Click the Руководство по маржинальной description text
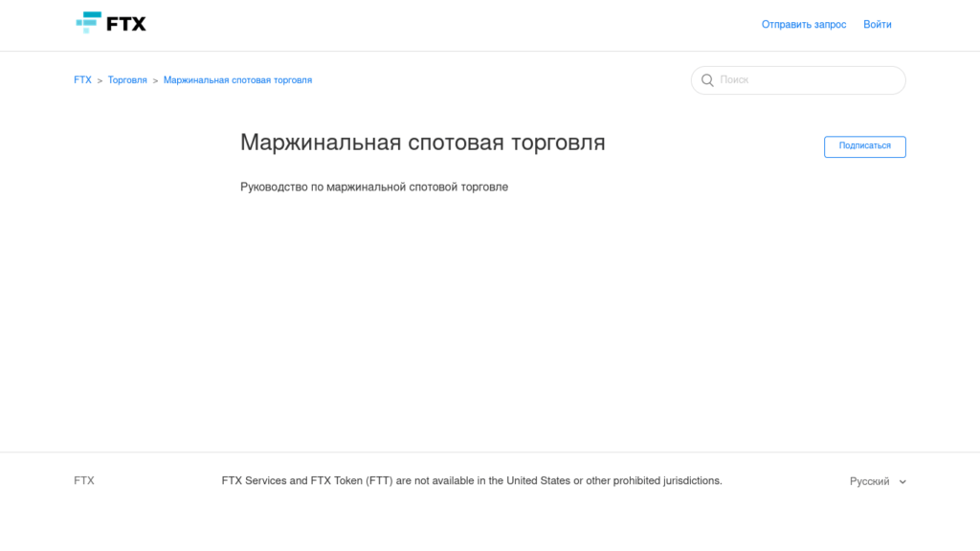 pos(374,187)
